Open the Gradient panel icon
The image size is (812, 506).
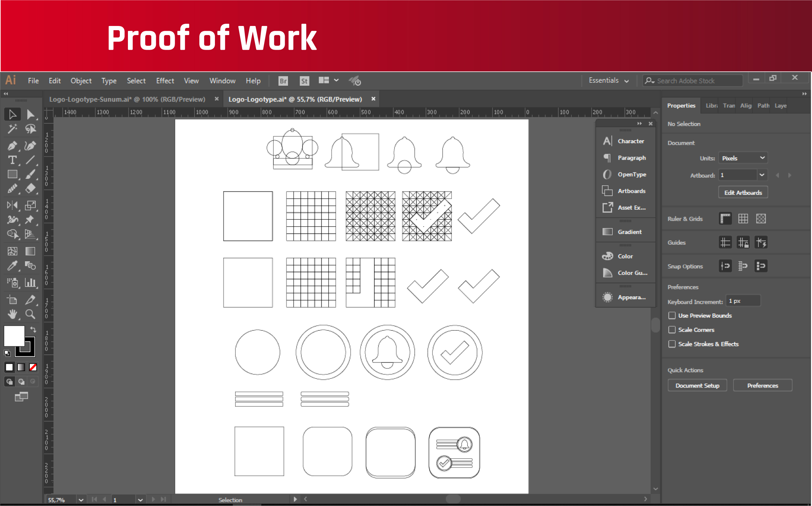point(607,232)
